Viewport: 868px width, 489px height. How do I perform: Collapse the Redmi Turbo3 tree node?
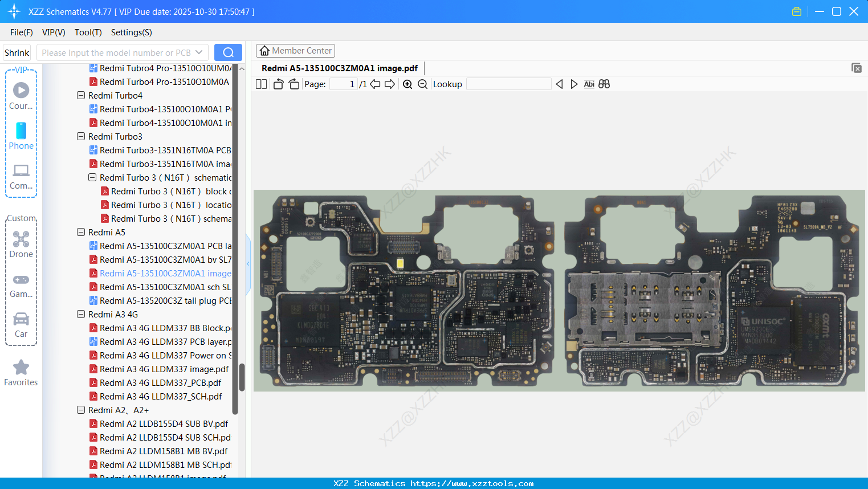click(x=80, y=136)
